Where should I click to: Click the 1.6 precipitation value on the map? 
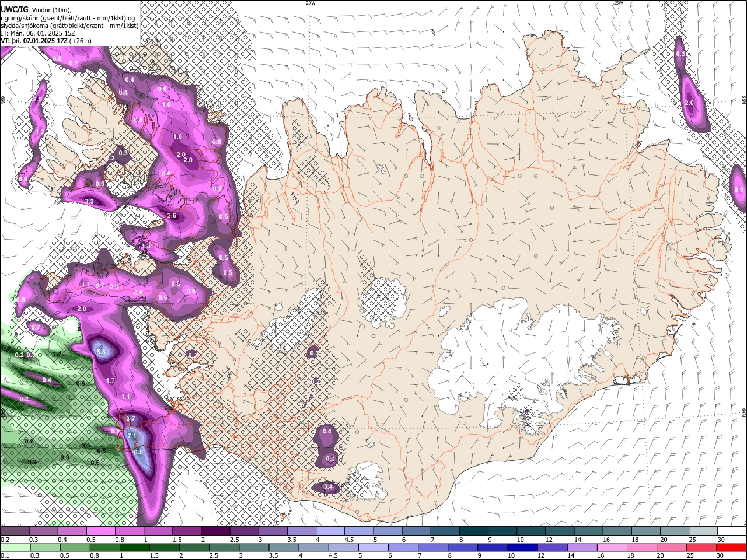pos(178,136)
